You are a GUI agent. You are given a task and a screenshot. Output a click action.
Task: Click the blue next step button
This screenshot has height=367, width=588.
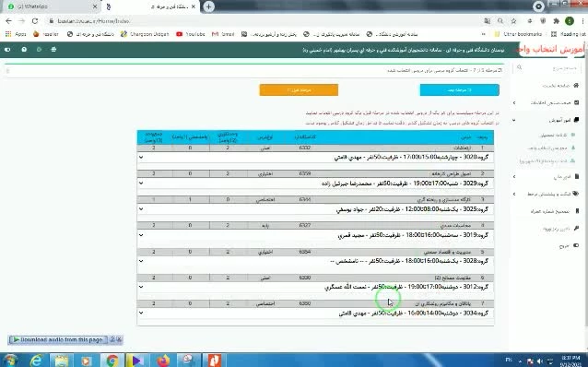tap(459, 90)
